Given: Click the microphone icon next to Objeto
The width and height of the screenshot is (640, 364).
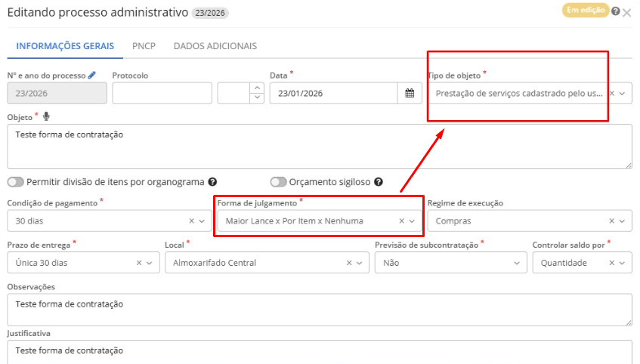Looking at the screenshot, I should coord(46,116).
